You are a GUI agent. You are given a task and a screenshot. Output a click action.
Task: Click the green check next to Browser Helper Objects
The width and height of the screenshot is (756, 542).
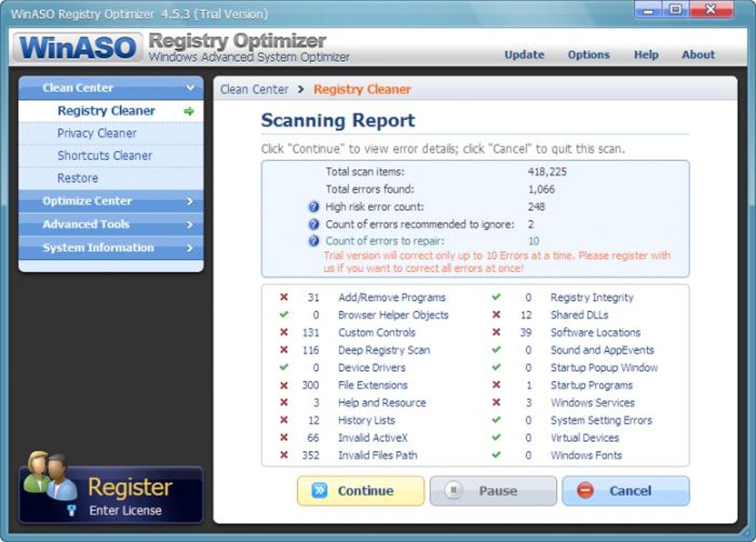(x=284, y=314)
